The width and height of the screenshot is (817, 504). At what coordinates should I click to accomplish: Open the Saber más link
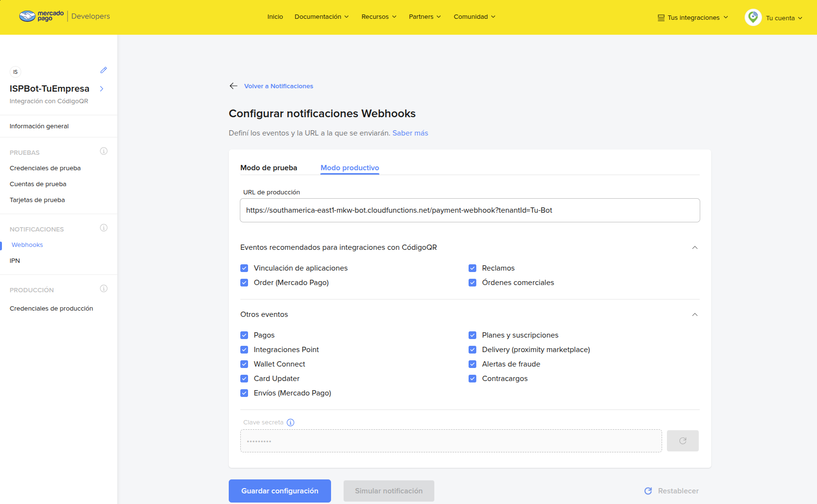410,133
